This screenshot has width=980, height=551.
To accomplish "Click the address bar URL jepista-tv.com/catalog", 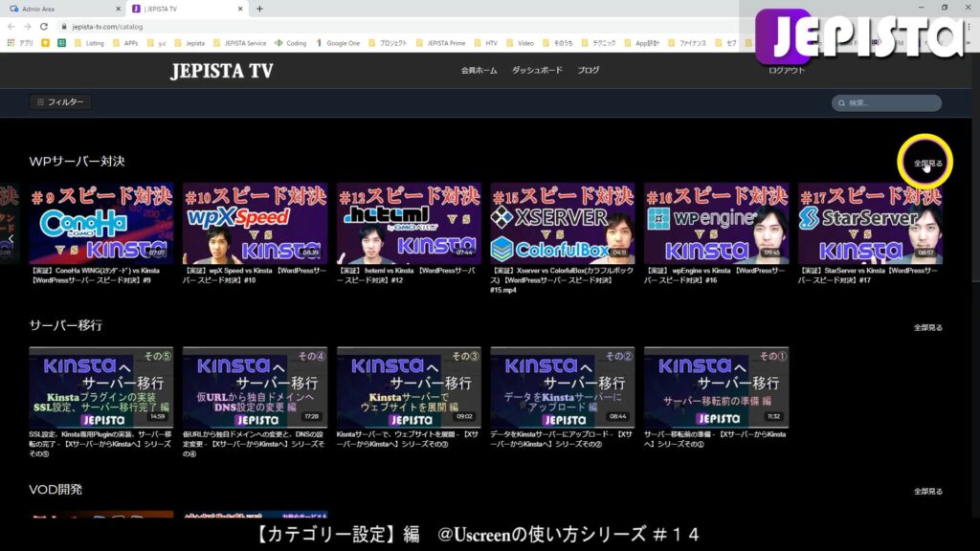I will pyautogui.click(x=107, y=27).
